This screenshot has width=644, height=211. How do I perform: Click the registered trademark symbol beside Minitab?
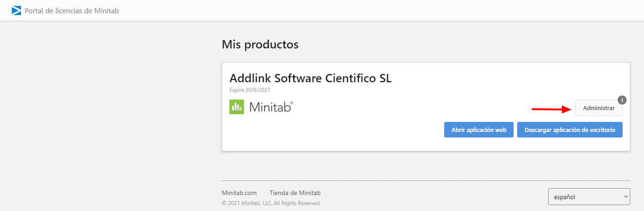(291, 103)
